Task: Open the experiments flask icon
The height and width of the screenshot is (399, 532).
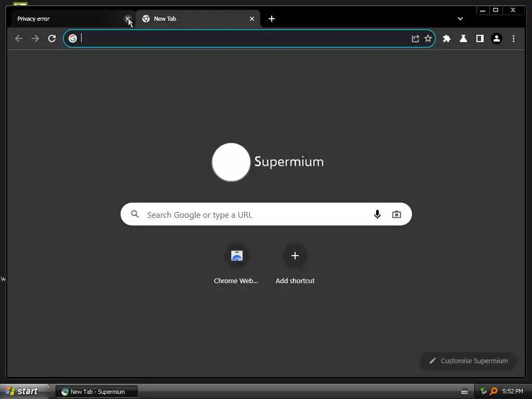Action: click(463, 38)
